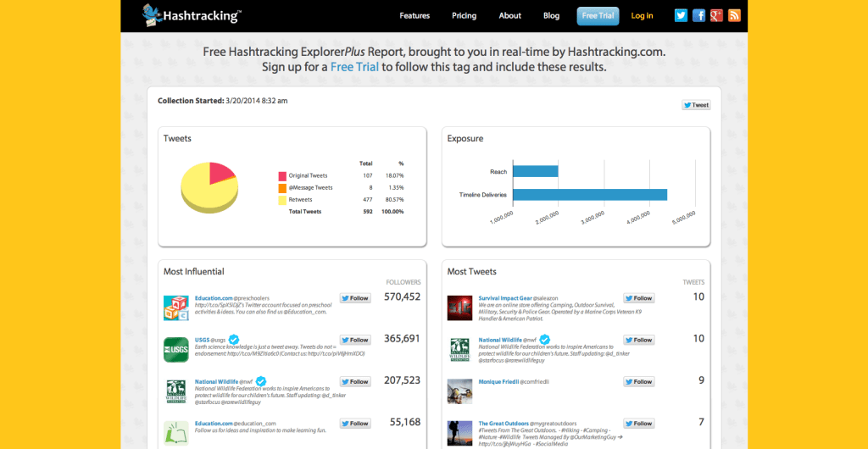
Task: Open the Features menu item
Action: tap(415, 16)
